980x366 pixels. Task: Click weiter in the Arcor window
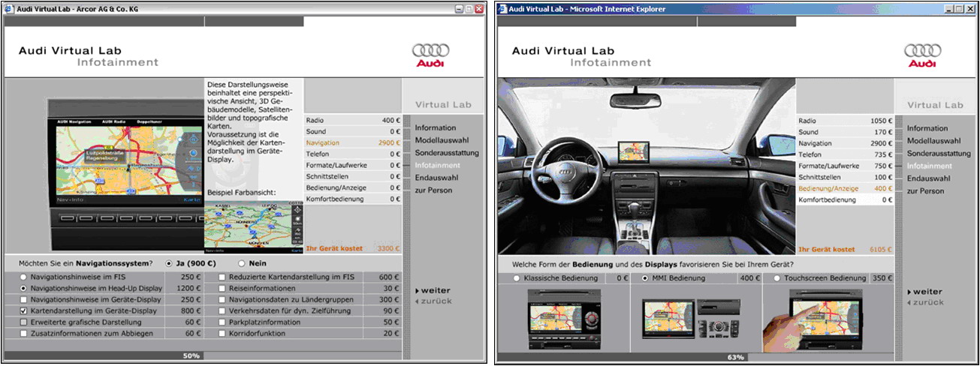(434, 290)
